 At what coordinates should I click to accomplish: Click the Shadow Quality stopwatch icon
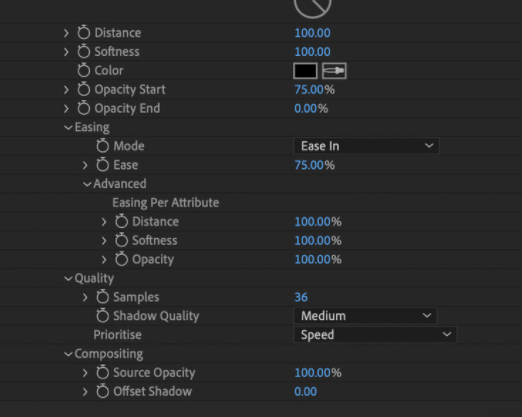point(103,315)
